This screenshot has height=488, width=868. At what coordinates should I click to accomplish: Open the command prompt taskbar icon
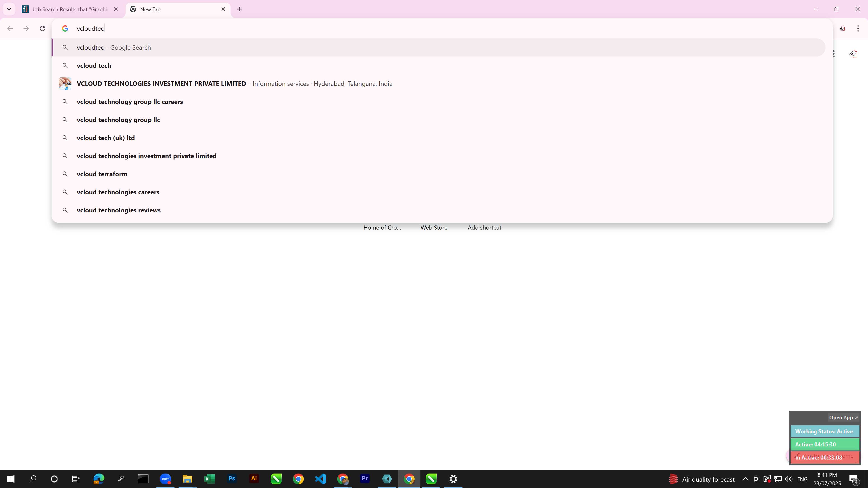pos(143,479)
